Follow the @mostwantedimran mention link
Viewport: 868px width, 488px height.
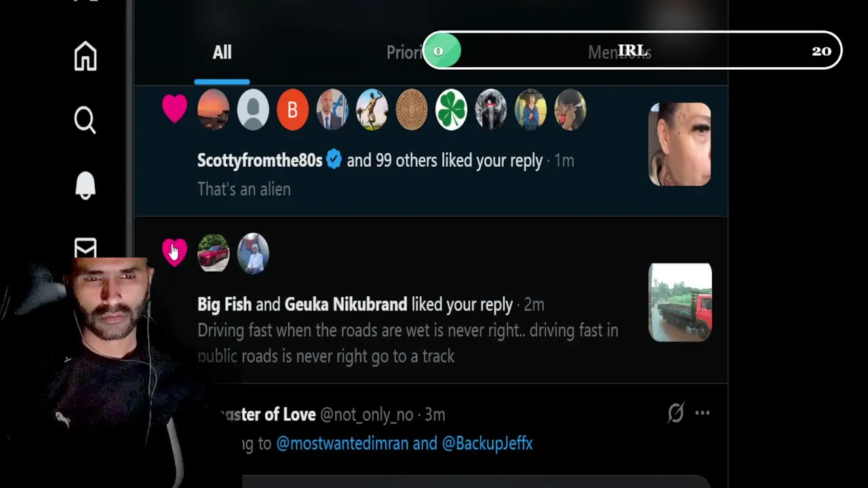342,444
